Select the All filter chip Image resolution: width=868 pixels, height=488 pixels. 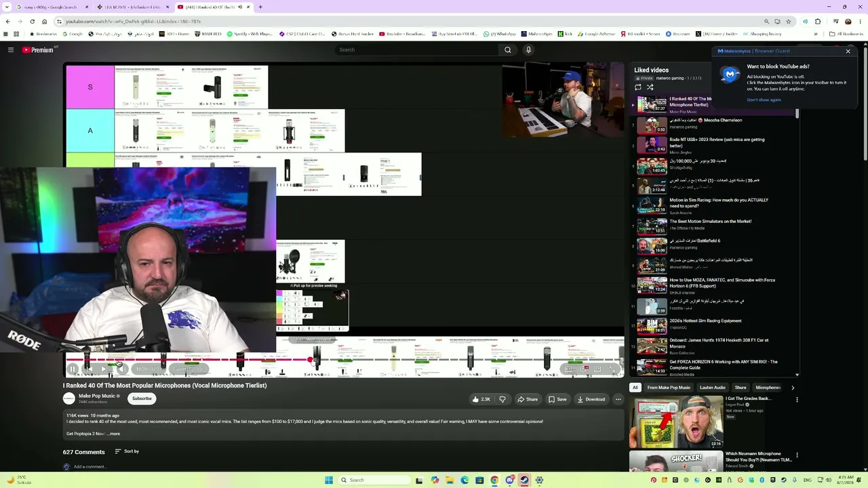pos(635,388)
